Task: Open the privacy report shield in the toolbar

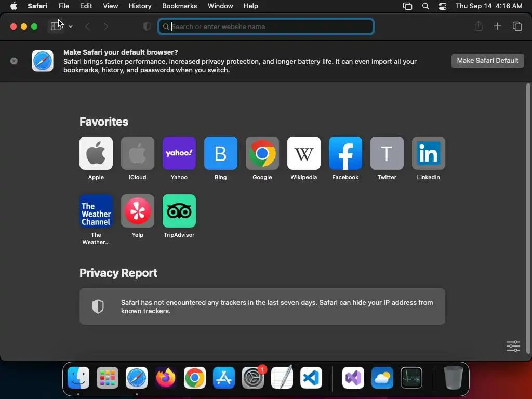Action: (147, 26)
